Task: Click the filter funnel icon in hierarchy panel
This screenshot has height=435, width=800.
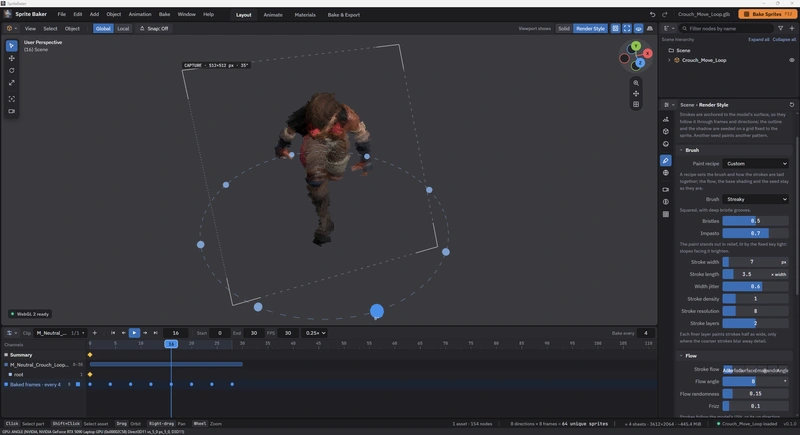Action: (x=780, y=29)
